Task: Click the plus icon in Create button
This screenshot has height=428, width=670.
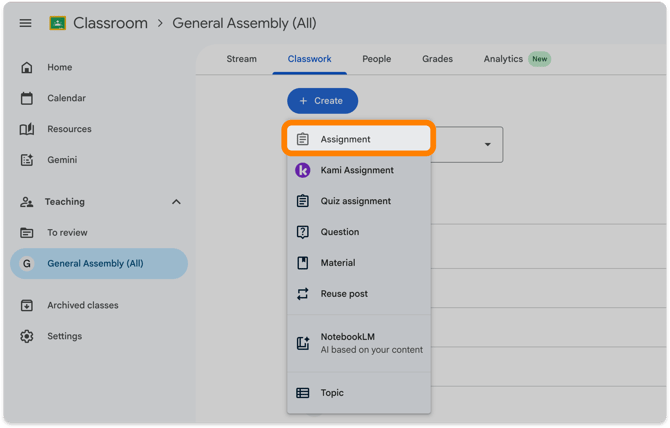Action: click(303, 101)
